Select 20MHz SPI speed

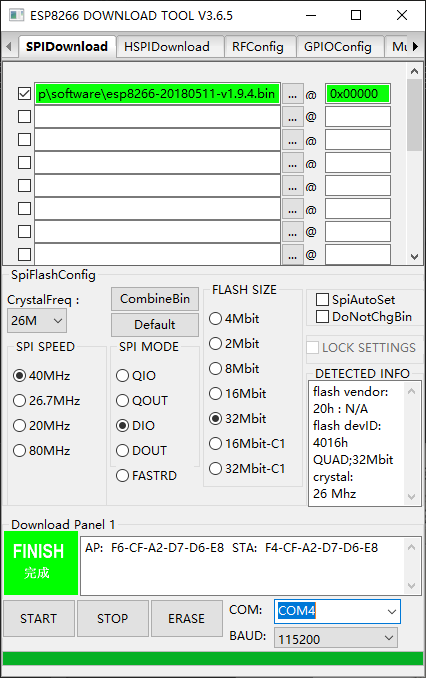pos(42,425)
